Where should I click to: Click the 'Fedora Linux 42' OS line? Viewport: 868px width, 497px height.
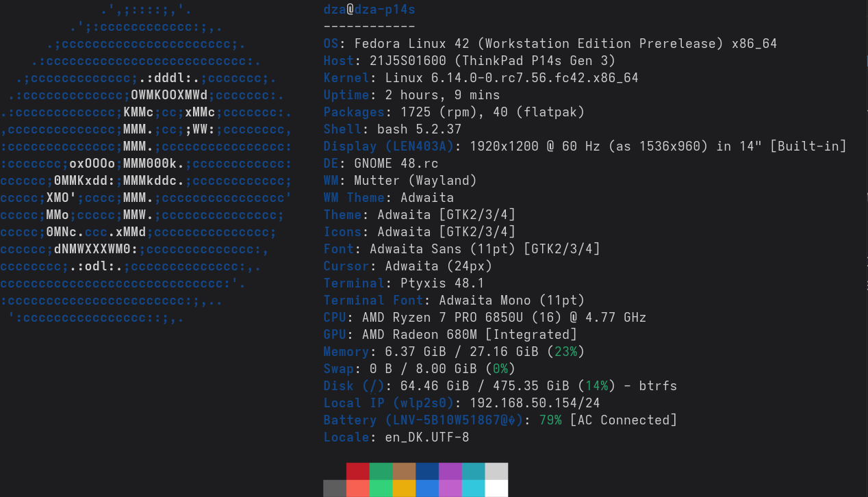point(550,44)
